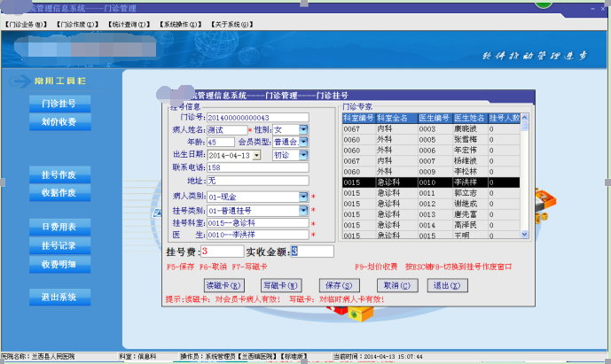
Task: Expand the 病人类别 dropdown
Action: pyautogui.click(x=303, y=197)
